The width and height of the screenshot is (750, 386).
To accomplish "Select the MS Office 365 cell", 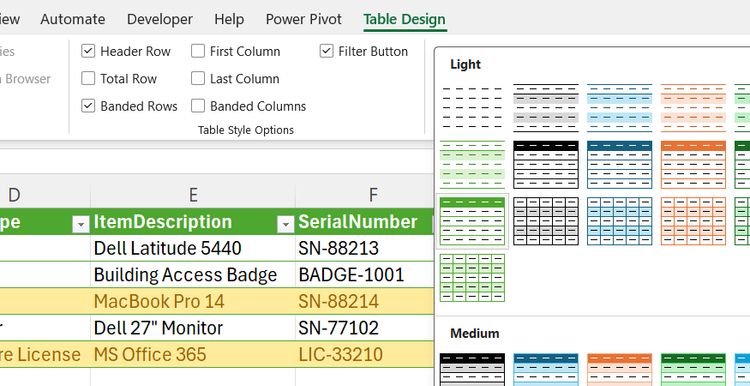I will pos(193,354).
